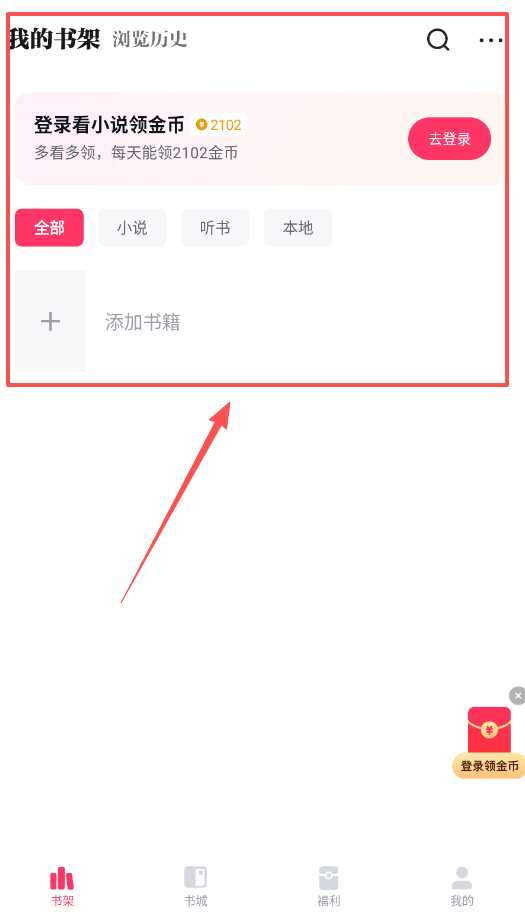Tap the plus icon to add books
The image size is (525, 919).
(50, 321)
